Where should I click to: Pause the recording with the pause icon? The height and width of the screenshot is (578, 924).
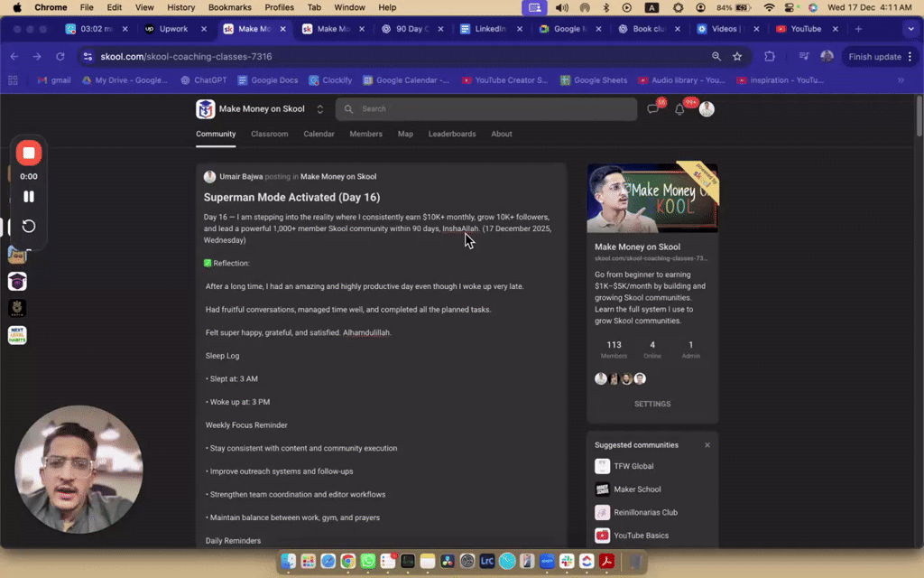(28, 196)
